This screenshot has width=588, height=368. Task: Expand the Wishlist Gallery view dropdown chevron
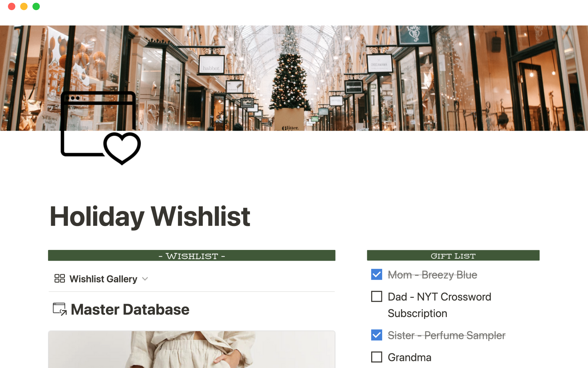pyautogui.click(x=145, y=279)
